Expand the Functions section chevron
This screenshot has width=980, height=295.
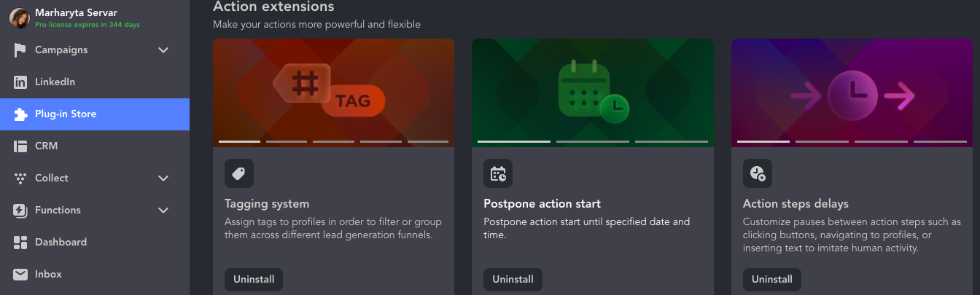(x=163, y=211)
